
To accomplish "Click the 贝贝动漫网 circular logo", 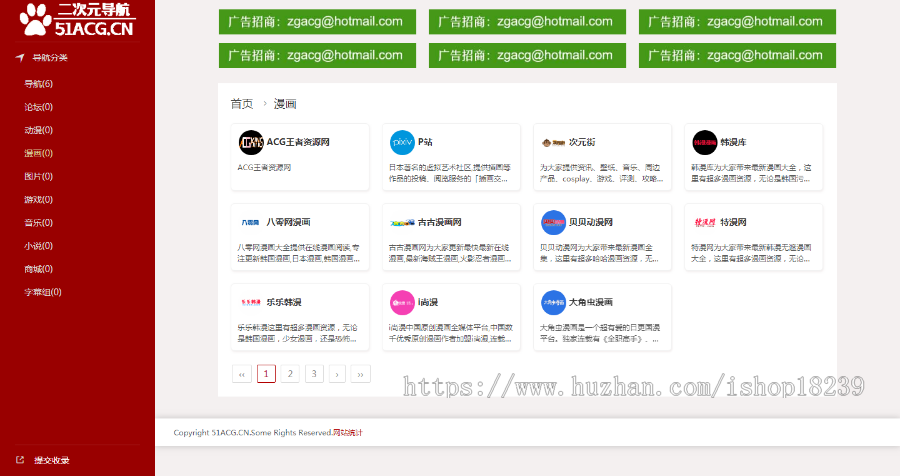I will tap(553, 222).
